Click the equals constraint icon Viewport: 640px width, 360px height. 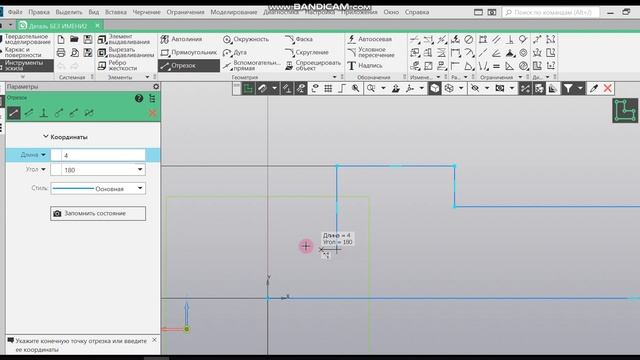tap(496, 66)
